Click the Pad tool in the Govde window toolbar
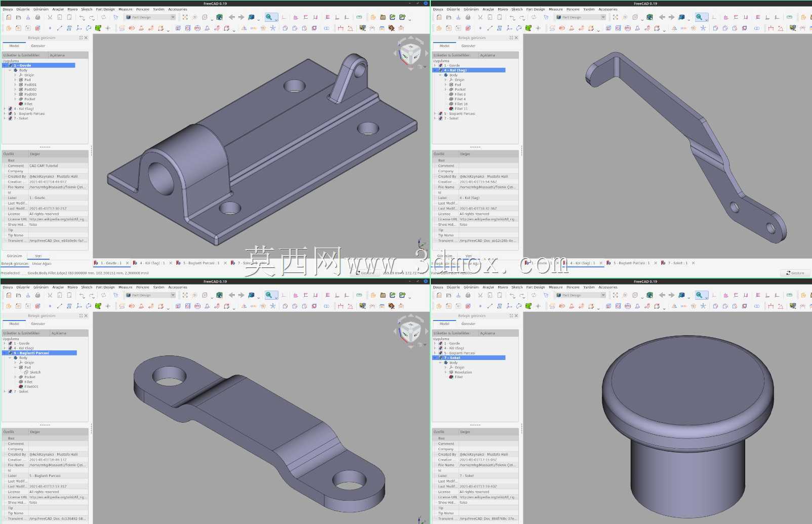Viewport: 812px width, 524px height. point(122,28)
